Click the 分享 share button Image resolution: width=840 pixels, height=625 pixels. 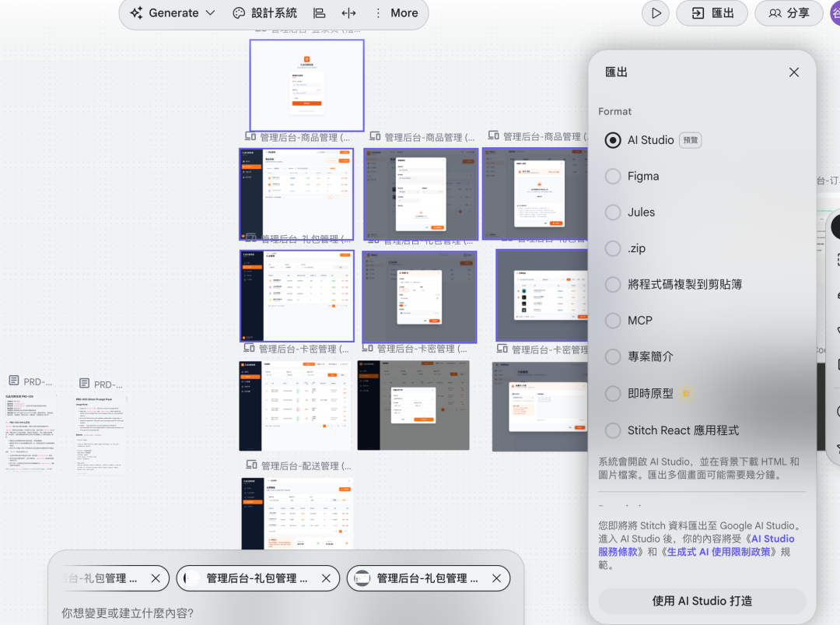coord(789,13)
